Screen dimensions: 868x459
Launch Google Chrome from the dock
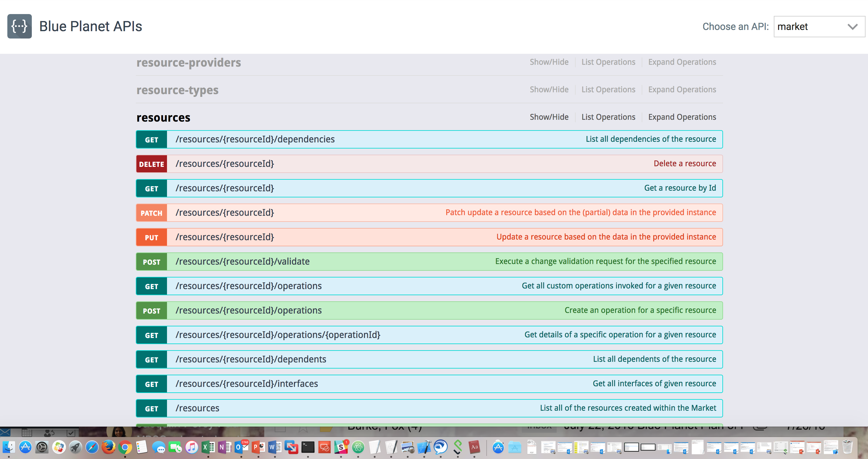coord(125,448)
